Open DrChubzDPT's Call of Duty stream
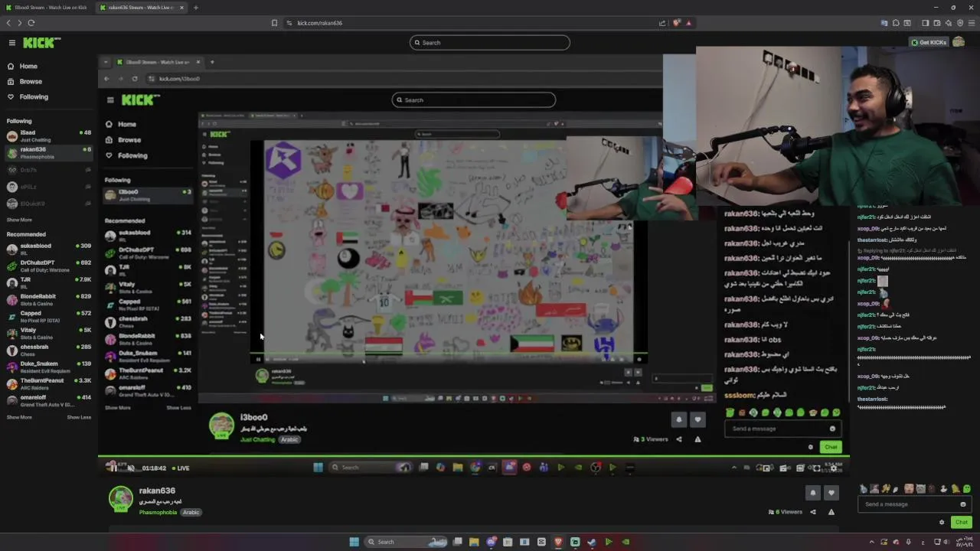This screenshot has width=980, height=551. pos(49,266)
